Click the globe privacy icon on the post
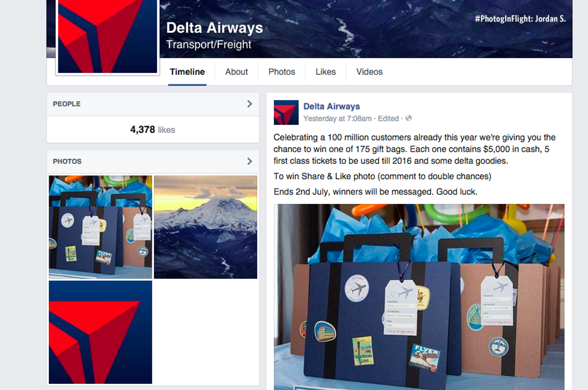Image resolution: width=588 pixels, height=390 pixels. [409, 118]
